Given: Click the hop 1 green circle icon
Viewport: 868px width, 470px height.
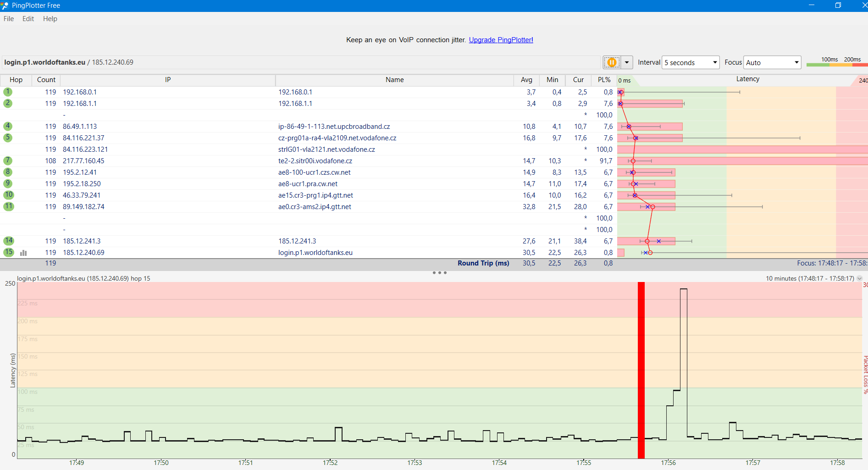Looking at the screenshot, I should (x=8, y=92).
